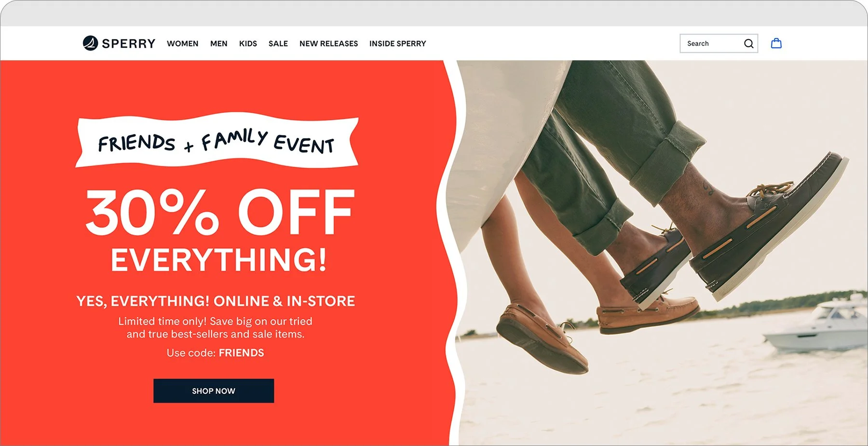Open the MEN menu

218,43
